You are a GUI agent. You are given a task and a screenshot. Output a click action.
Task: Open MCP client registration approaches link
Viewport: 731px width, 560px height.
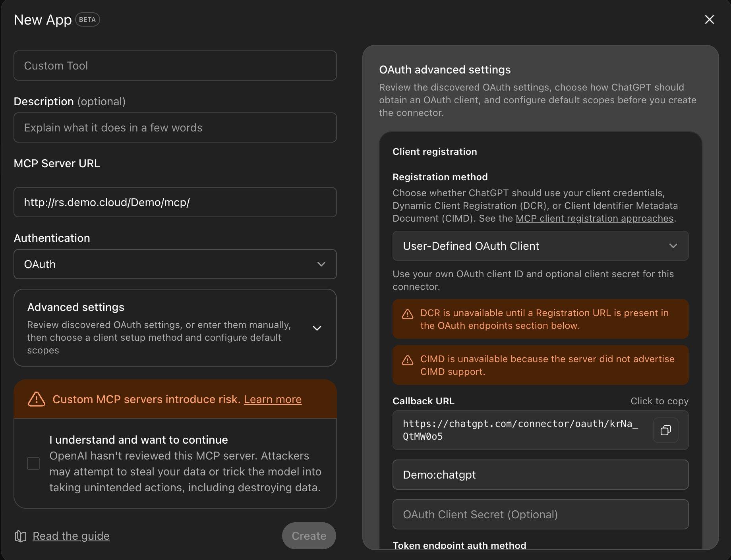point(594,218)
